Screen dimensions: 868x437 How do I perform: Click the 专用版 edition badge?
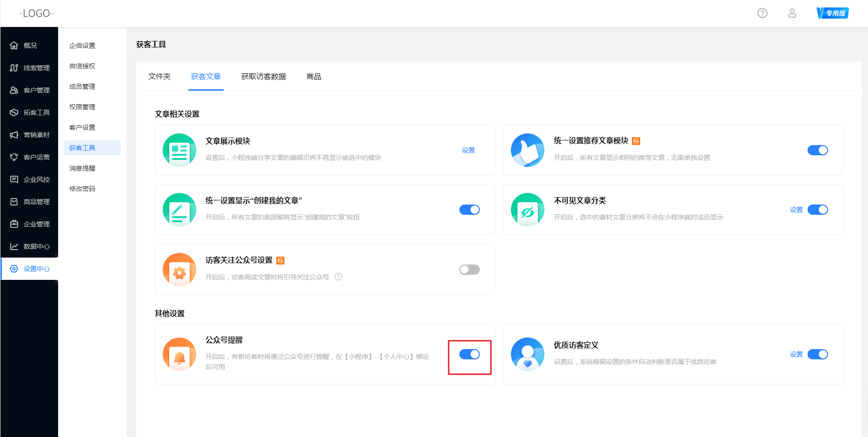833,13
